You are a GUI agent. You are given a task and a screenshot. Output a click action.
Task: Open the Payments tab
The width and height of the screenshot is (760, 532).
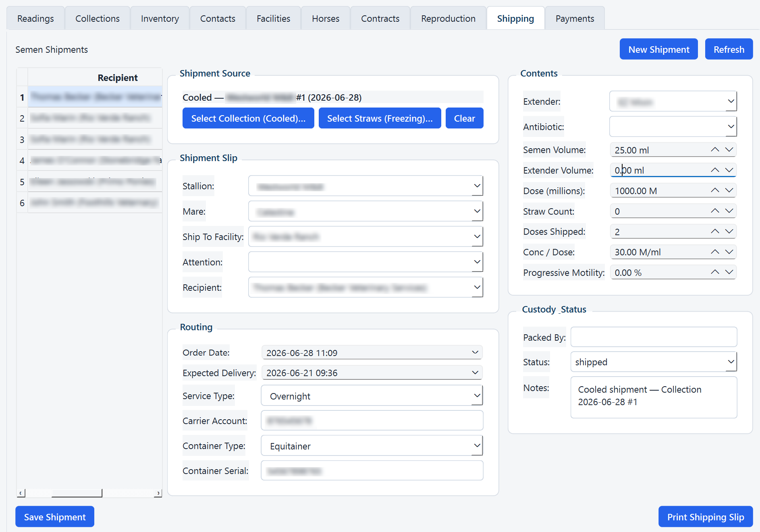575,19
